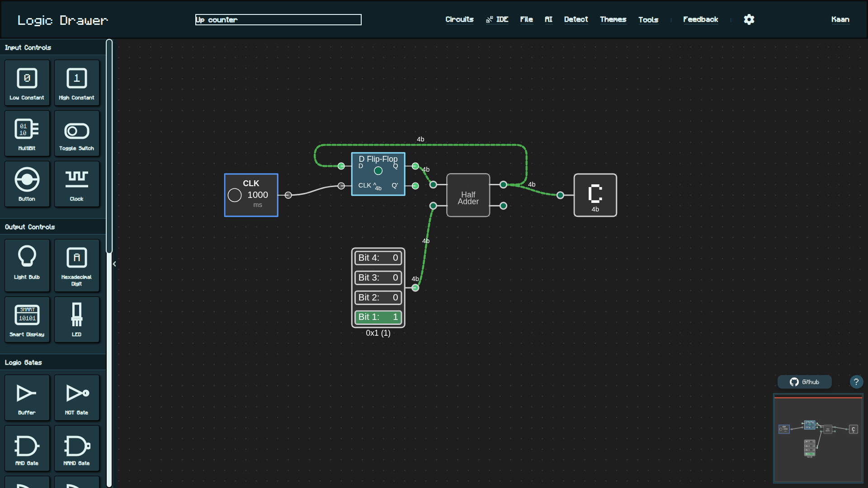The image size is (868, 488).
Task: Select the Half Adder component
Action: click(x=468, y=195)
